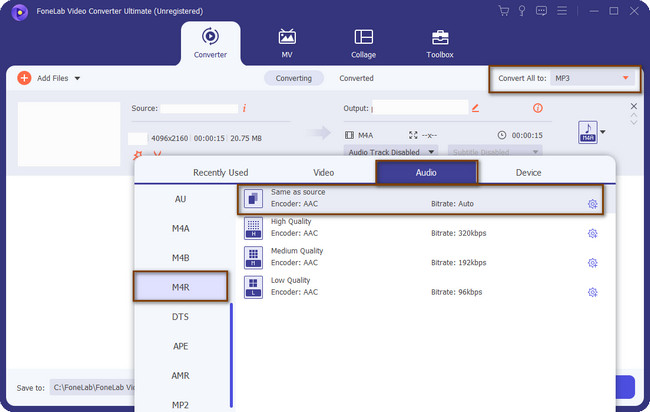Click the M4R output format icon
The image size is (650, 412).
pyautogui.click(x=588, y=132)
